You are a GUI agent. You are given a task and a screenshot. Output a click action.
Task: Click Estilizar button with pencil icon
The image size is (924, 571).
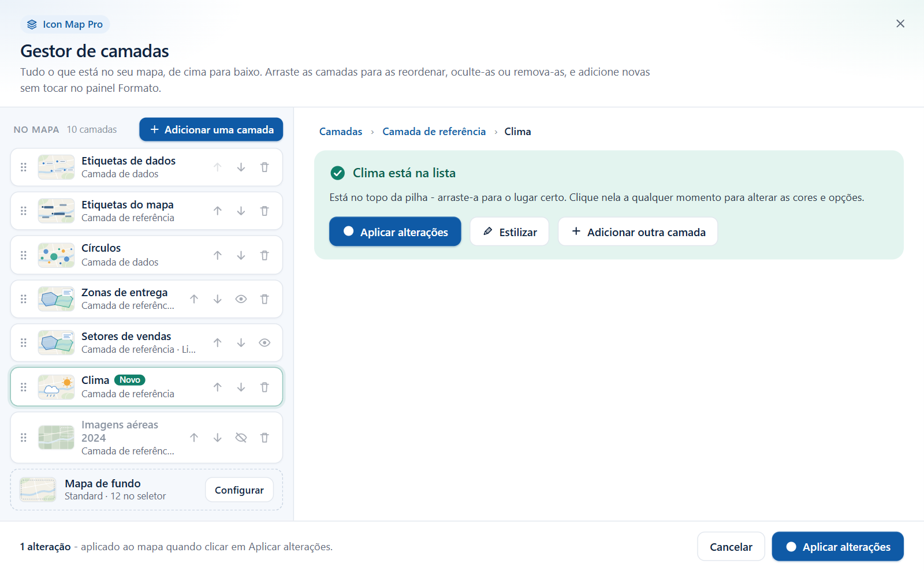(x=509, y=232)
